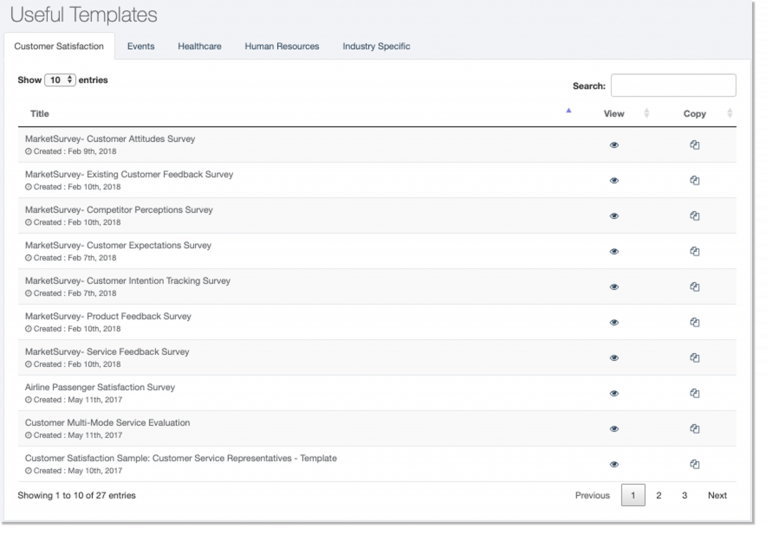
Task: View the Competitor Perceptions Survey
Action: tap(614, 216)
